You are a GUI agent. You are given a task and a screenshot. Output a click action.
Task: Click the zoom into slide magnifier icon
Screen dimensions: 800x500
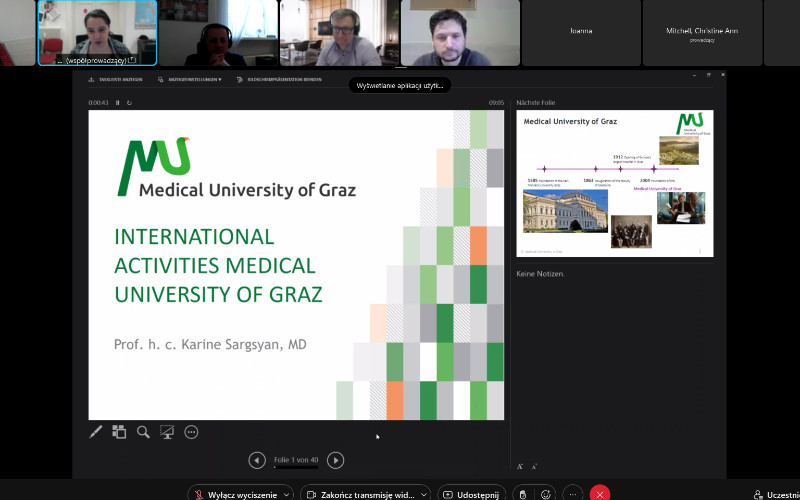pyautogui.click(x=143, y=432)
